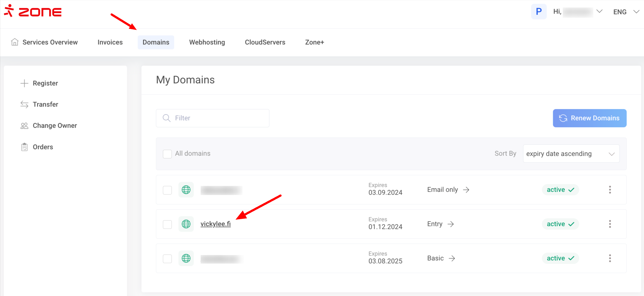The width and height of the screenshot is (644, 296).
Task: Open the vickylee.fi domain link
Action: [x=215, y=224]
